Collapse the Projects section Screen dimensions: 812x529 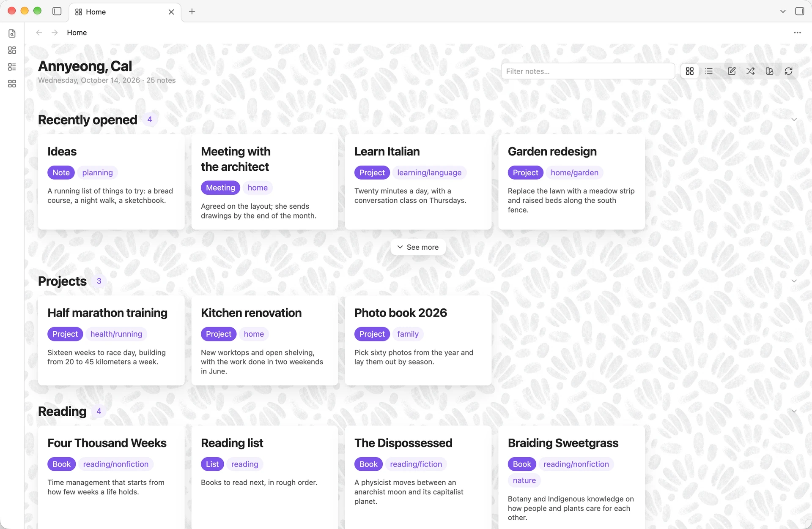tap(794, 281)
